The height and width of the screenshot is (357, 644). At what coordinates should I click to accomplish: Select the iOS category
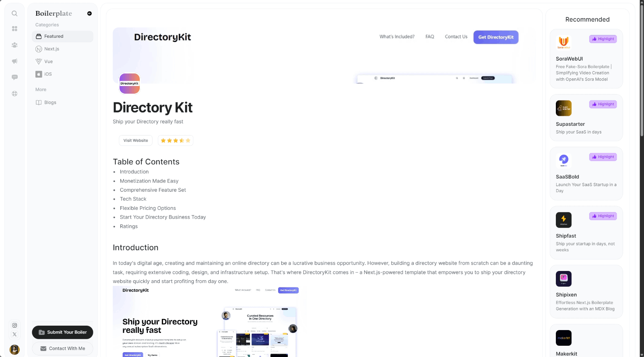[x=62, y=74]
